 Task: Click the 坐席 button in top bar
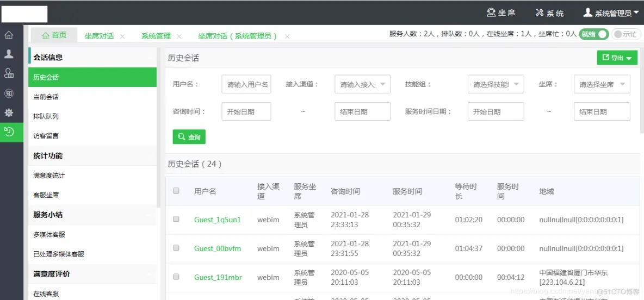click(x=501, y=12)
